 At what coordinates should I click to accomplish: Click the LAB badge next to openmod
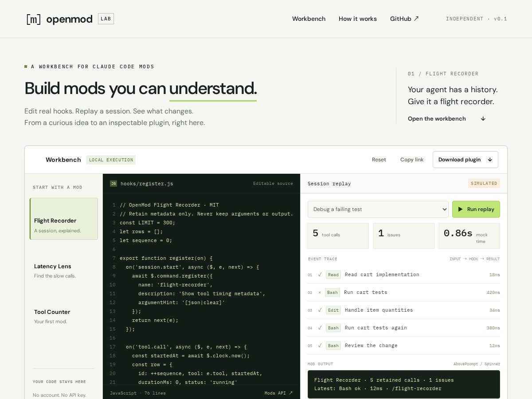(106, 19)
